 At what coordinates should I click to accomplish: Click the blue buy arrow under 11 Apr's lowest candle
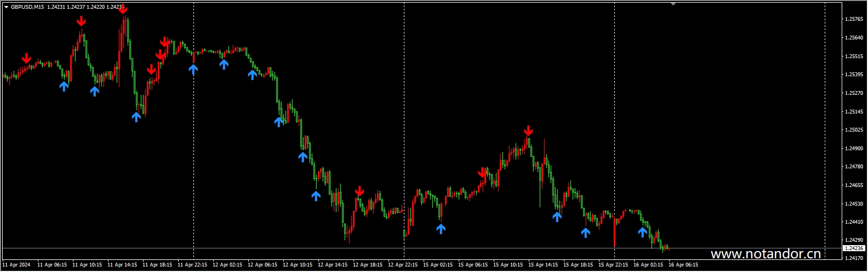[x=136, y=116]
